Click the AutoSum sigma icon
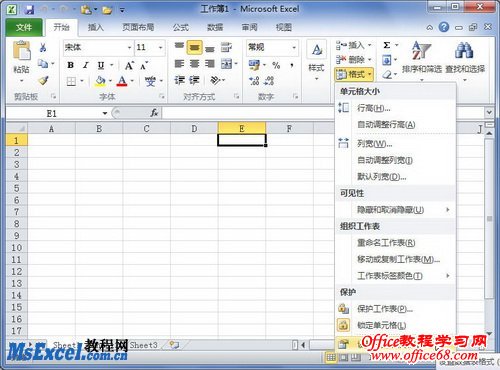The image size is (500, 370). [x=387, y=45]
